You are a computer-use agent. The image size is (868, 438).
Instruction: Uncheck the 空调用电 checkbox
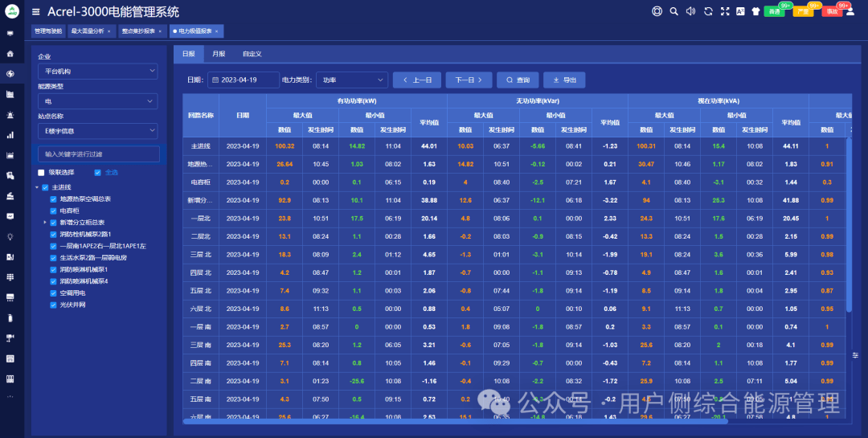[53, 293]
